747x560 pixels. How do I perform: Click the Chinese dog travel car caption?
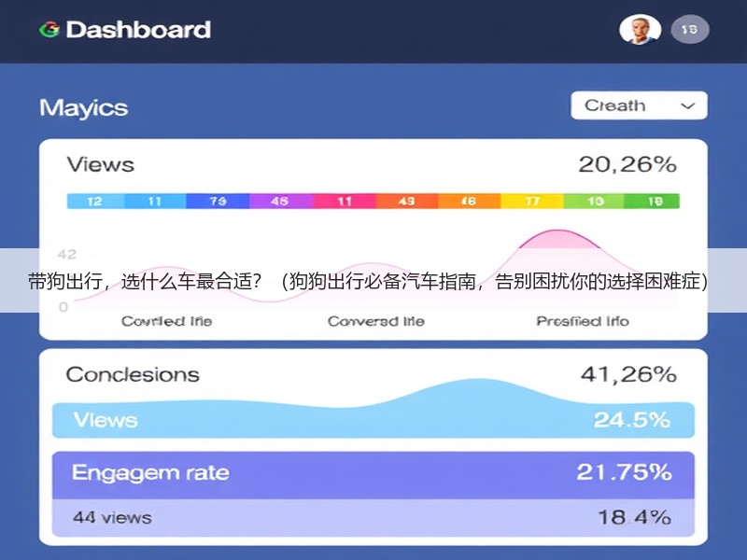coord(368,281)
